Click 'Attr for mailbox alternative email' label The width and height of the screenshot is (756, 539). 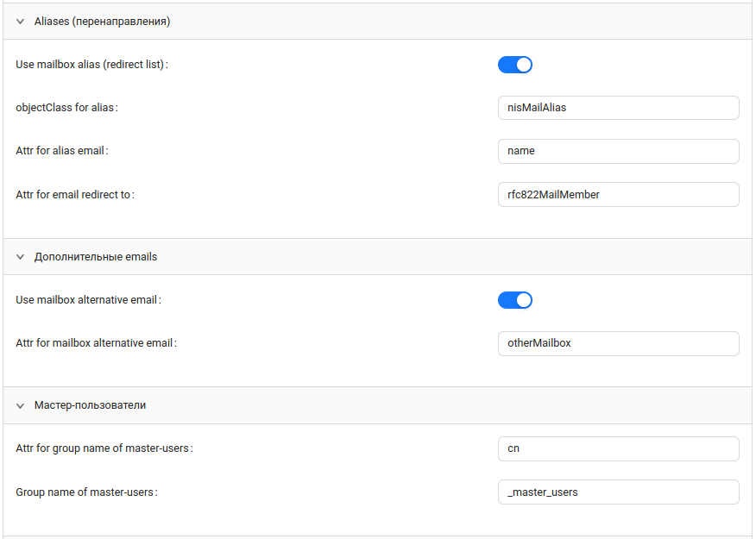point(96,343)
